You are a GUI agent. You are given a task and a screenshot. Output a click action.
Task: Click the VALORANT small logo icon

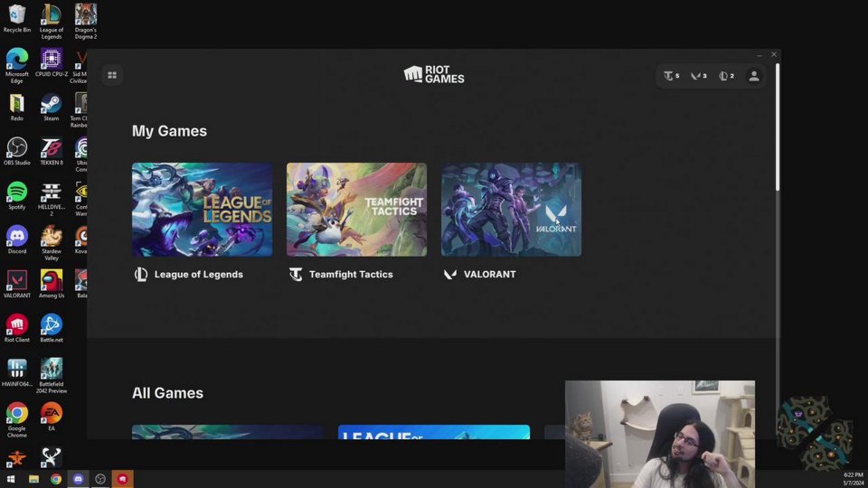(x=450, y=275)
